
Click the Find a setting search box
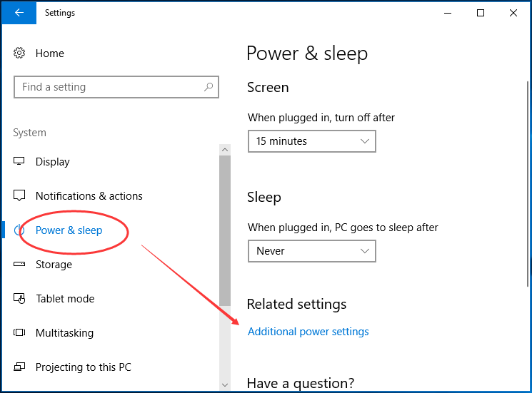click(x=116, y=87)
